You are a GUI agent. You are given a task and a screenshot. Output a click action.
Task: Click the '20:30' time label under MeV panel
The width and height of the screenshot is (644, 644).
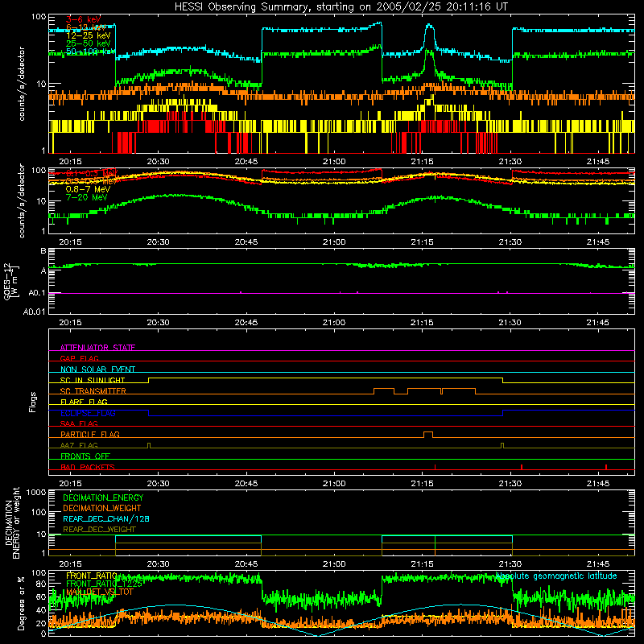tap(158, 242)
